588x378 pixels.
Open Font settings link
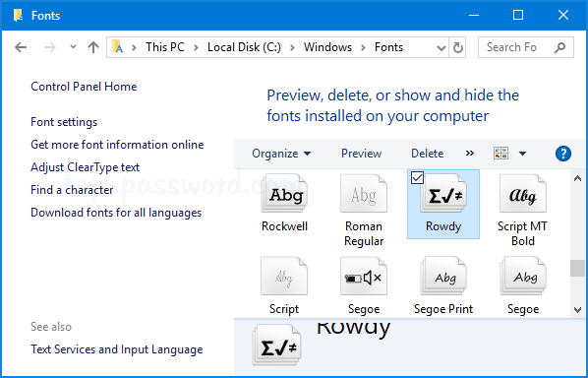(x=64, y=122)
